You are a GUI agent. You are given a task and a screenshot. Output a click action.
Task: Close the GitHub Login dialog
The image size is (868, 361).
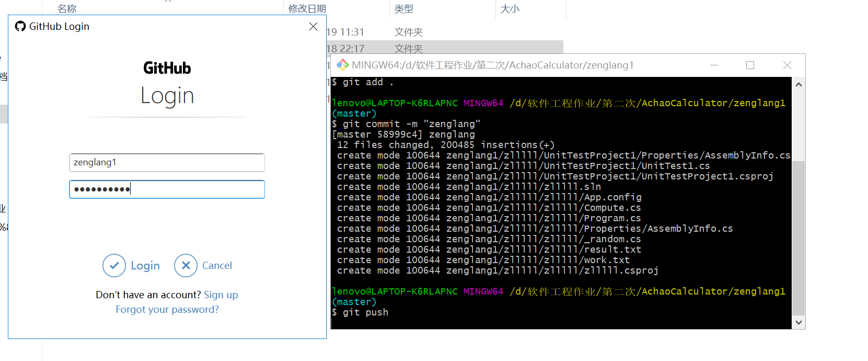[x=313, y=26]
